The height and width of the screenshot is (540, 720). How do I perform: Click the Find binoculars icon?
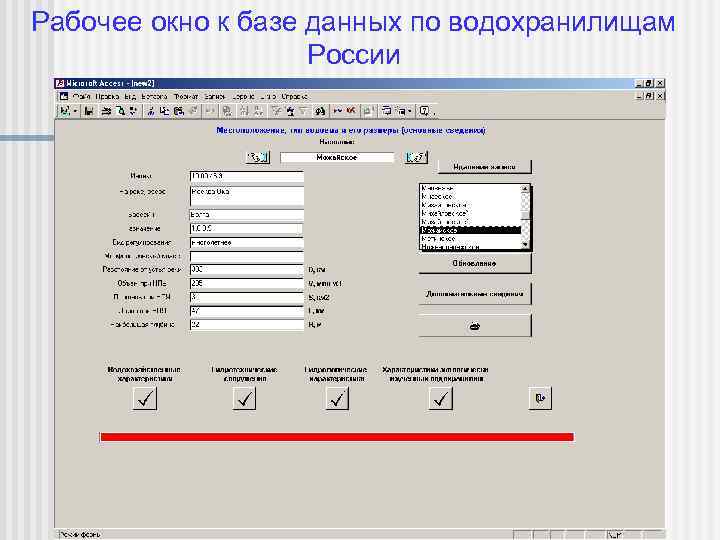tap(320, 111)
